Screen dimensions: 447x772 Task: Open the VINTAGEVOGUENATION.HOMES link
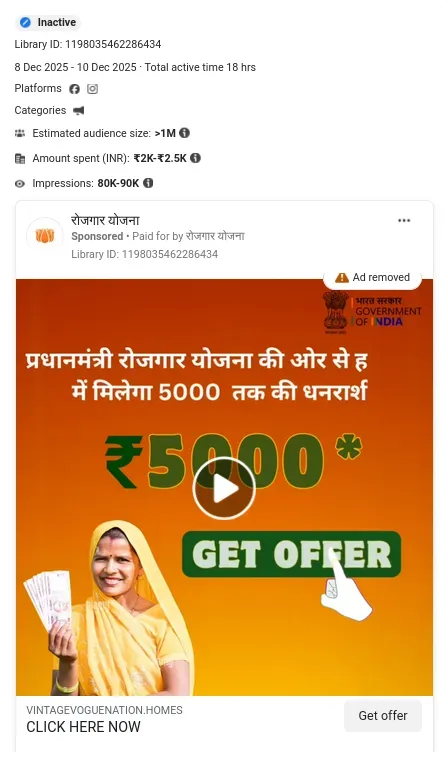point(104,710)
